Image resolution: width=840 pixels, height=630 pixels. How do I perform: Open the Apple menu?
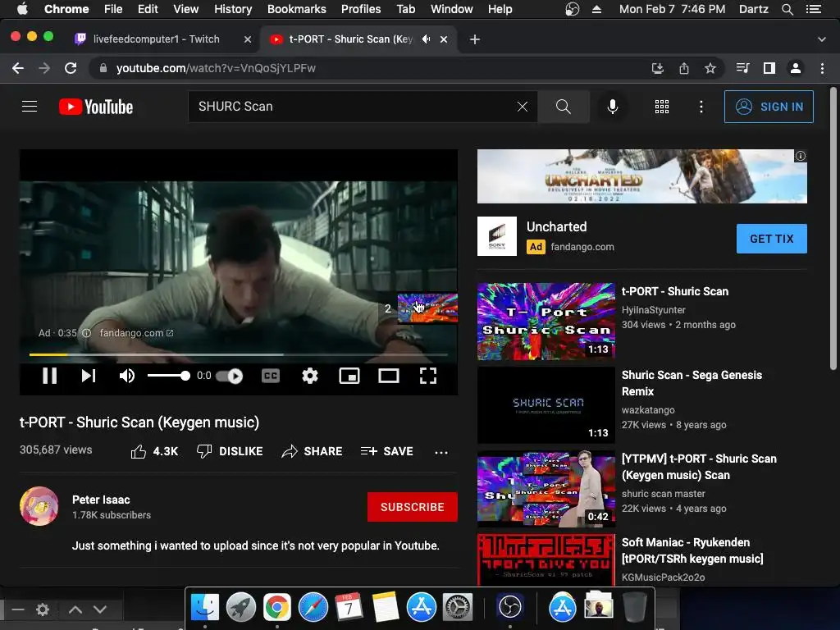(x=22, y=9)
